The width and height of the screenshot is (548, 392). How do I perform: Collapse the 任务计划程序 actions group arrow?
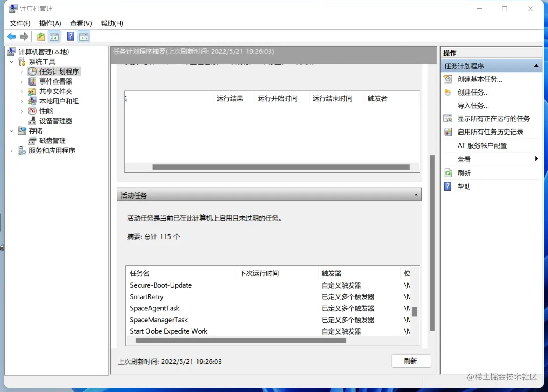(536, 66)
